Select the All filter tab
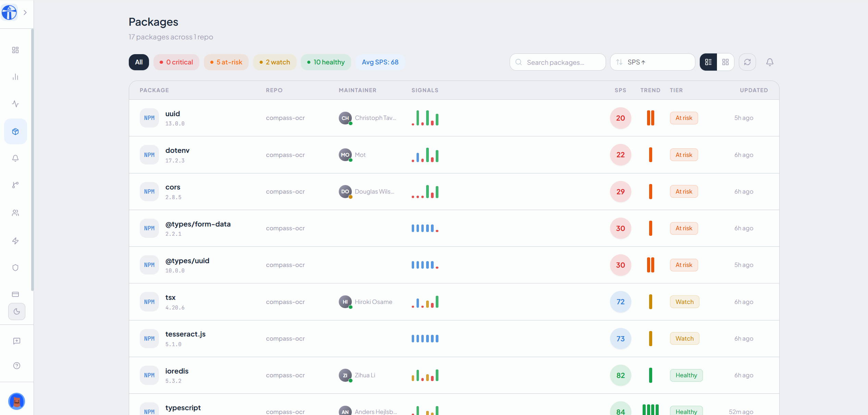The image size is (868, 415). [139, 62]
